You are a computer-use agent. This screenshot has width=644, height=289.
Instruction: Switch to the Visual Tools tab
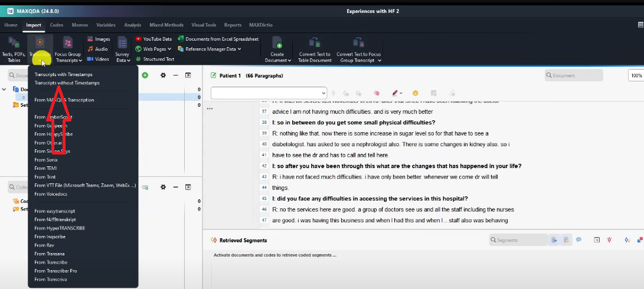coord(204,25)
